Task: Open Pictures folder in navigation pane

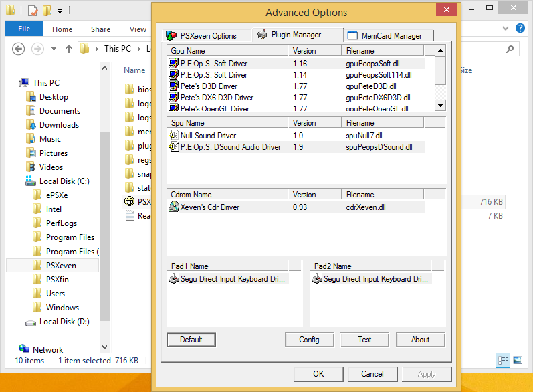Action: point(54,153)
